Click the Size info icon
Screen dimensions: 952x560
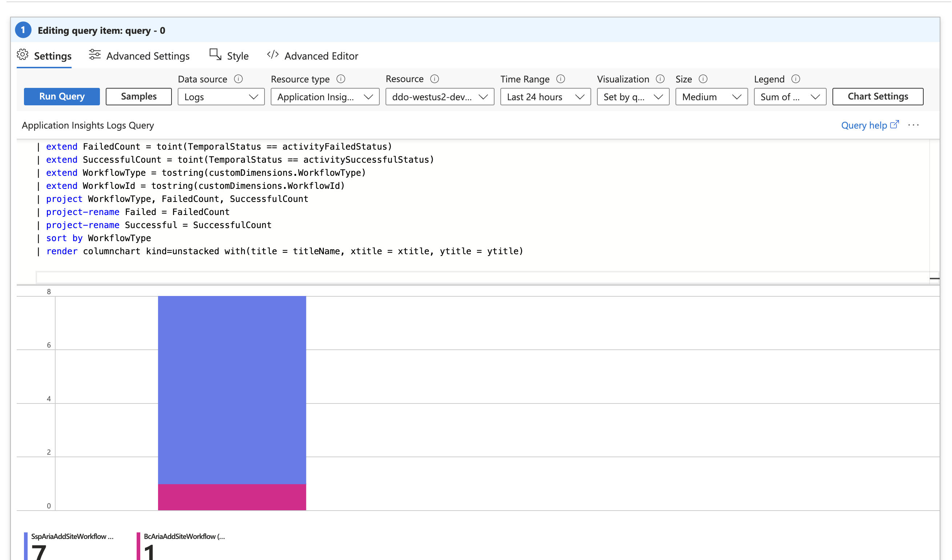tap(703, 79)
